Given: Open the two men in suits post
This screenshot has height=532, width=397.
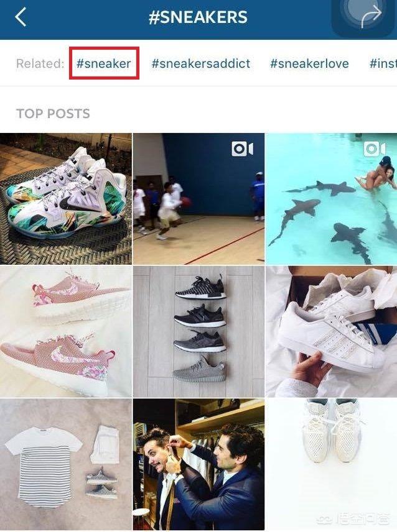Looking at the screenshot, I should click(198, 464).
